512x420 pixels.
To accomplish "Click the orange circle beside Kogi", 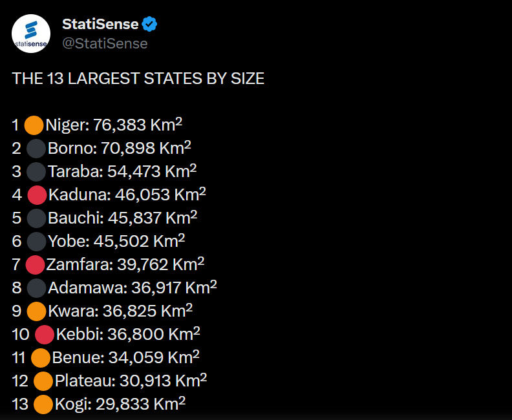I will (43, 404).
